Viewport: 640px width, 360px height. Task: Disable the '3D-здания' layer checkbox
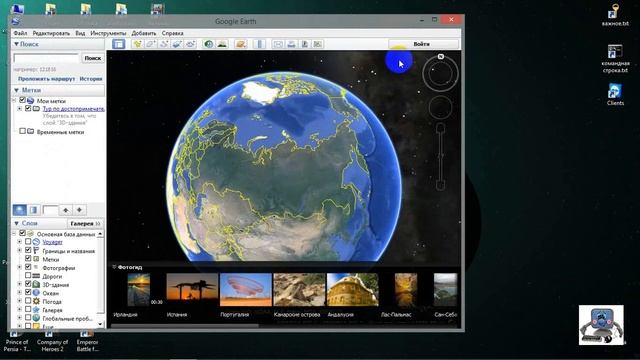(x=28, y=284)
